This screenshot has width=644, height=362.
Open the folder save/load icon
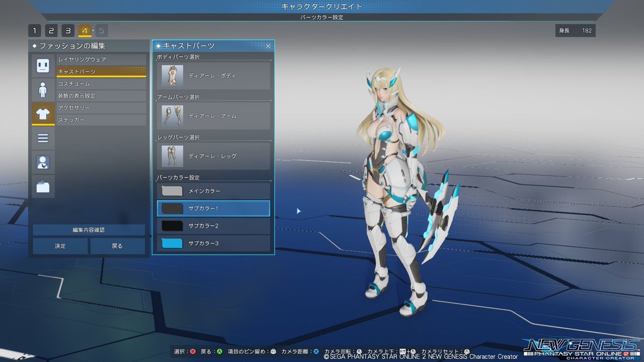coord(43,187)
